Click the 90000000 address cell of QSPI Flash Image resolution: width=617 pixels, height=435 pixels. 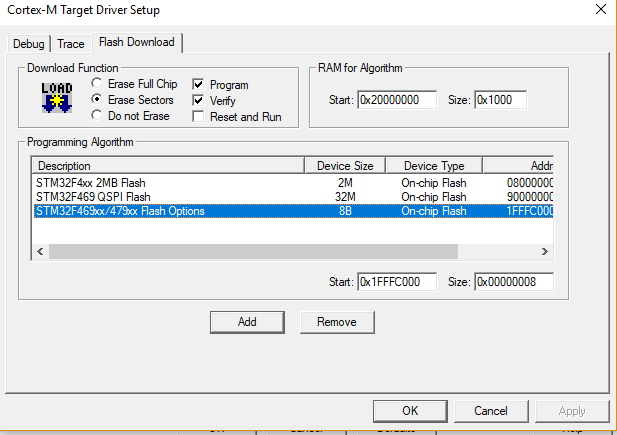point(530,197)
